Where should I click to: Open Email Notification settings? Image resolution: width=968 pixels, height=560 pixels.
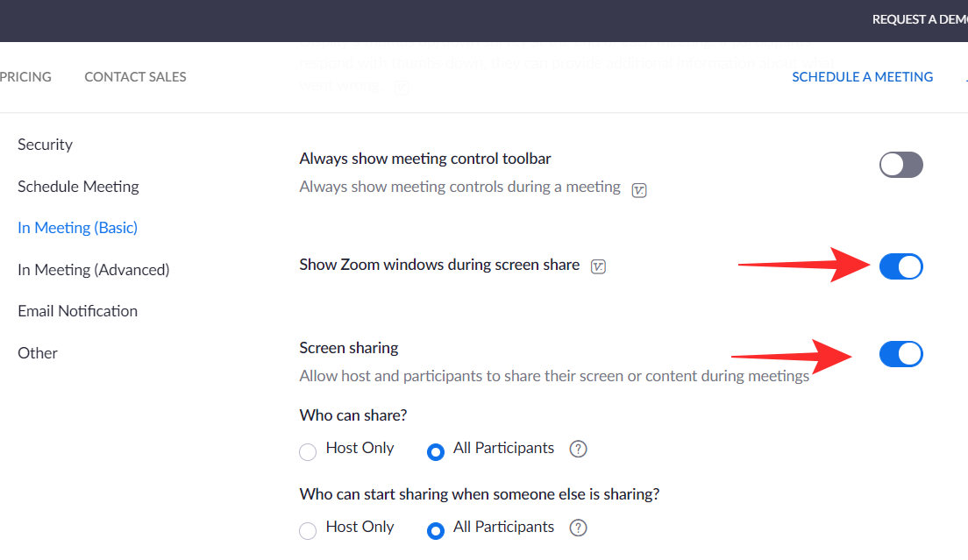tap(77, 311)
